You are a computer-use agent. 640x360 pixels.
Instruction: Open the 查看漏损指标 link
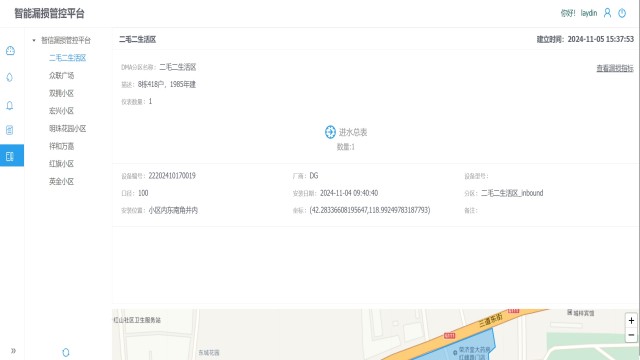tap(615, 68)
